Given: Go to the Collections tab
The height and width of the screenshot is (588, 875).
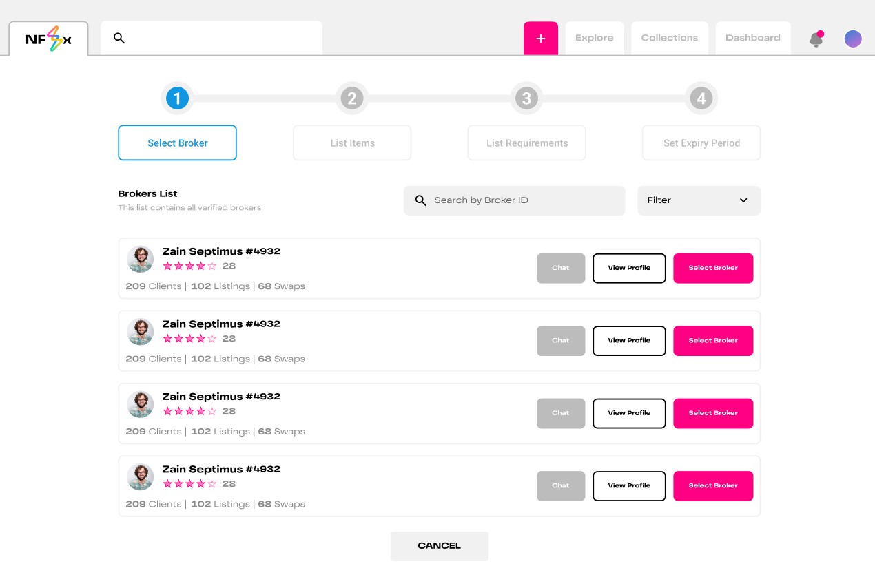Looking at the screenshot, I should (x=669, y=38).
